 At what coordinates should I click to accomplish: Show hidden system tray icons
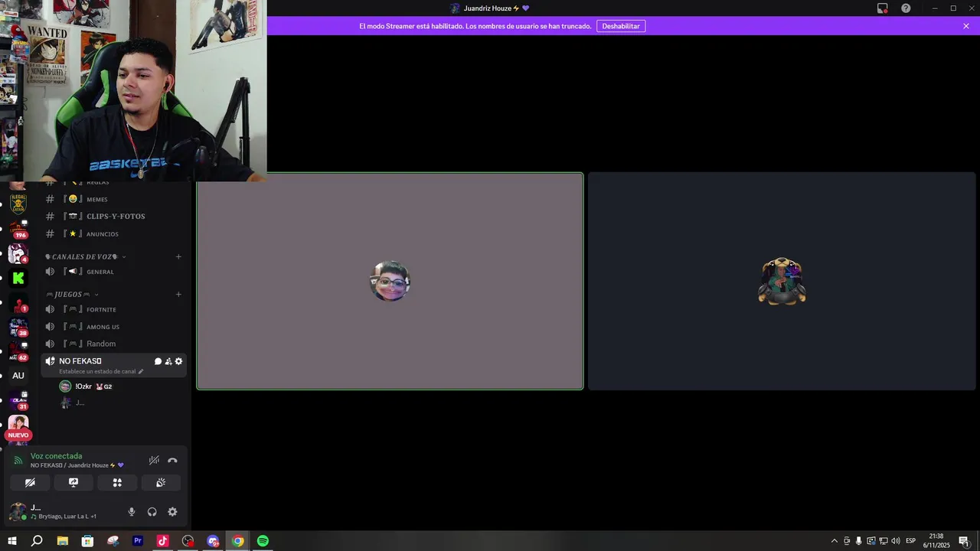click(835, 541)
